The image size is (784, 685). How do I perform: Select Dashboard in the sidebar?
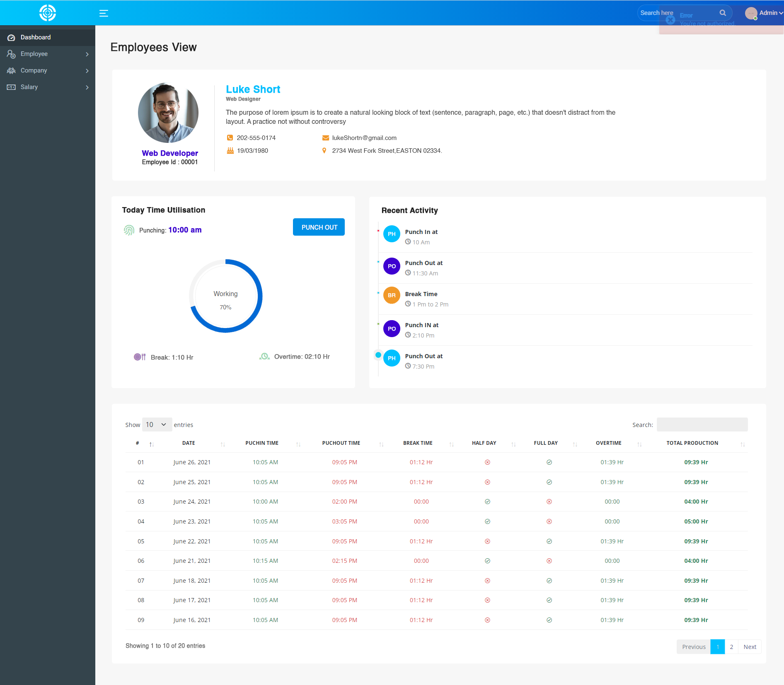point(36,37)
